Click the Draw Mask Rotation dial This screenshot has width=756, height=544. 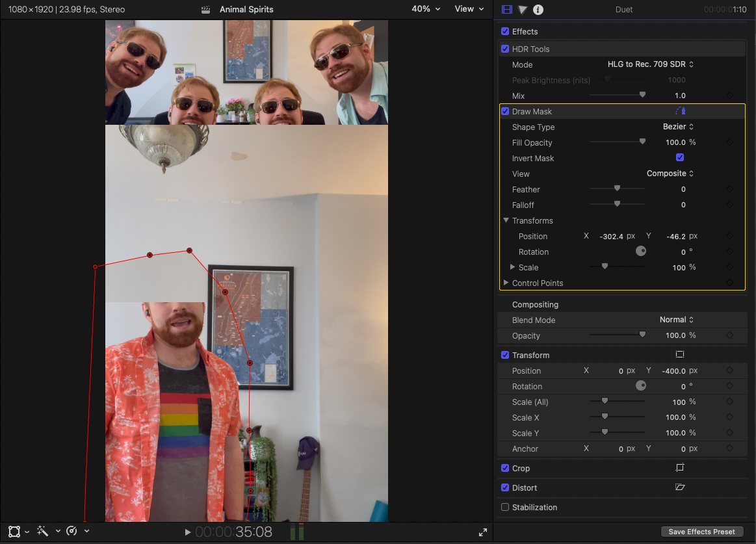tap(641, 252)
